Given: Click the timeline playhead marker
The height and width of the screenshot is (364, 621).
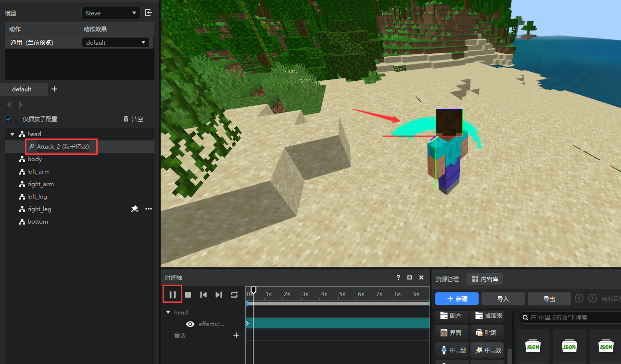Looking at the screenshot, I should (x=253, y=290).
